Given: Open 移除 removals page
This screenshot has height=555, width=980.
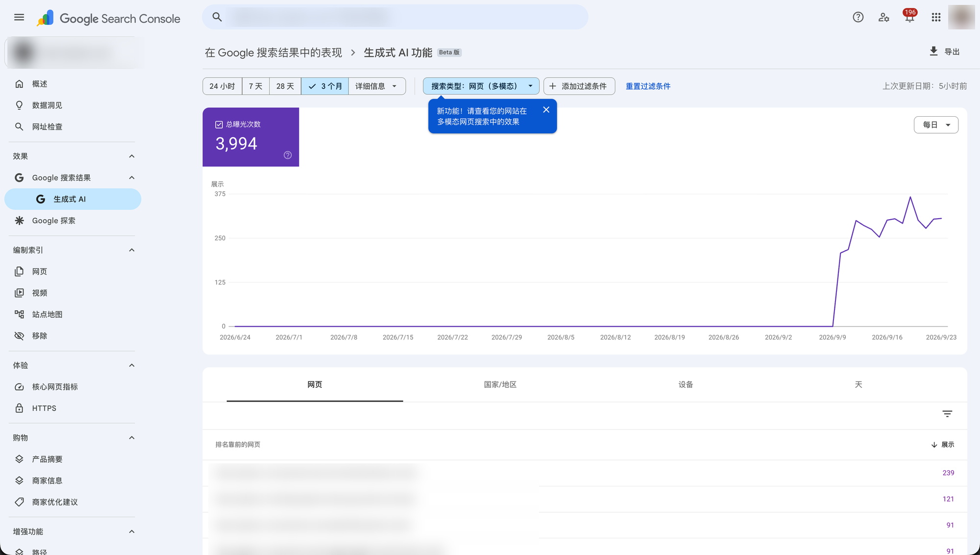Looking at the screenshot, I should [x=73, y=336].
